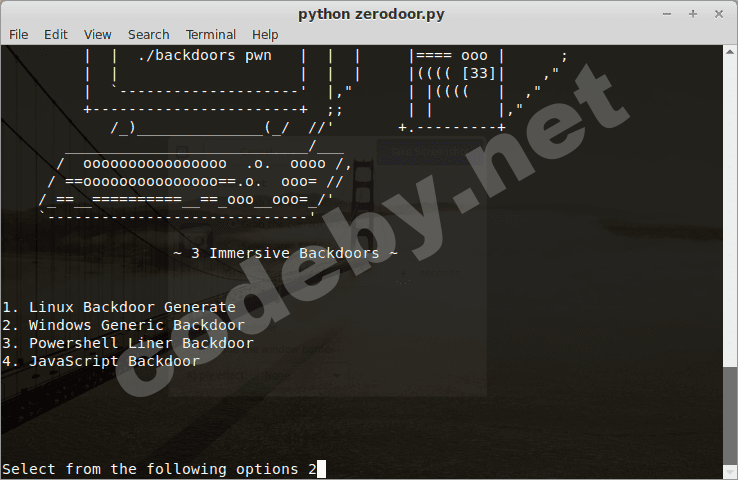
Task: Click the './backdoors pwn' ASCII art text
Action: coord(204,56)
